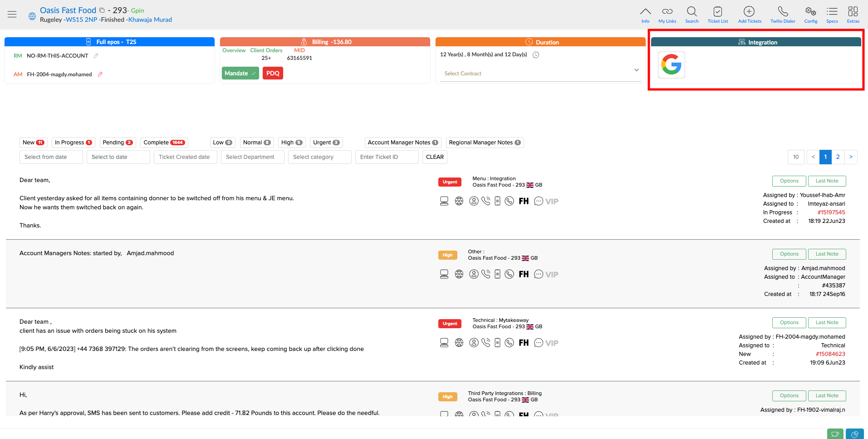Open the Select Department dropdown
Viewport: 868px width, 439px height.
point(253,157)
